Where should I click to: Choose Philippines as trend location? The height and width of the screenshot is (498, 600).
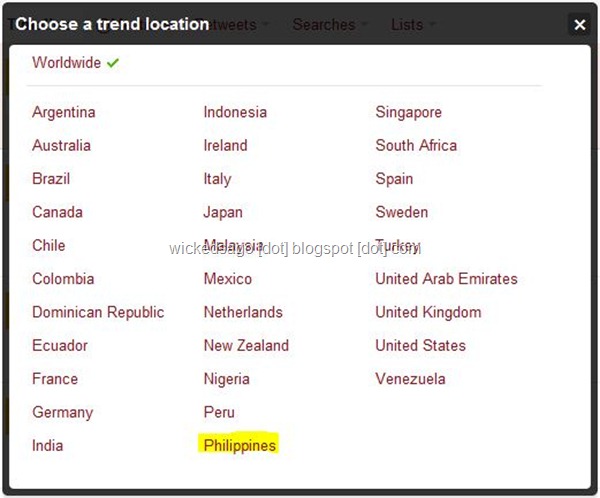click(x=240, y=445)
